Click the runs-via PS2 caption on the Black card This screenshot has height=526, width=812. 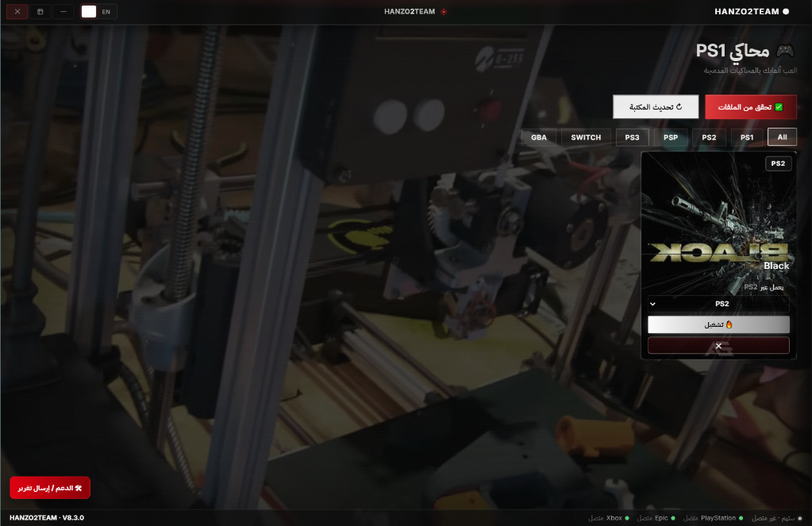pos(764,287)
